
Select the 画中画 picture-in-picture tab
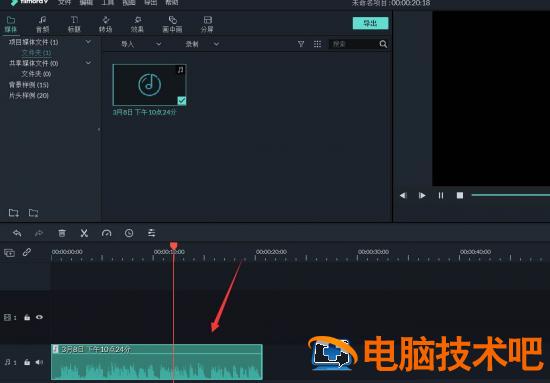pyautogui.click(x=172, y=25)
